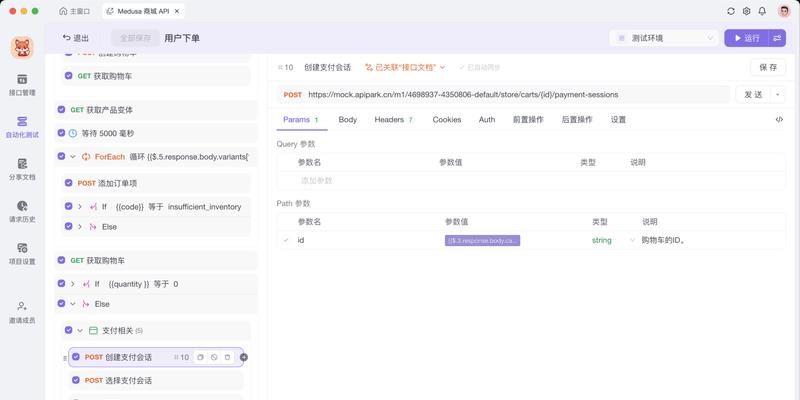This screenshot has height=400, width=800.
Task: Open 接口管理 in the sidebar
Action: click(x=22, y=85)
